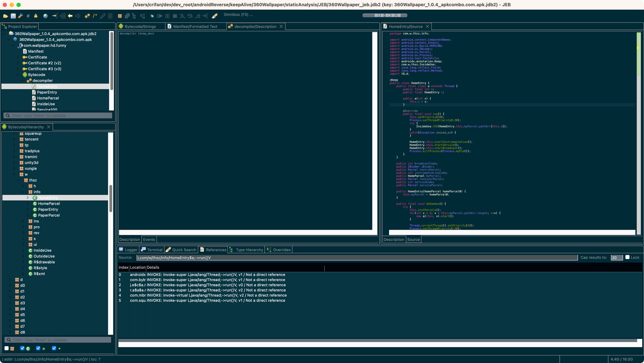Collapse the Bytecode node in Project Explorer

tap(17, 74)
